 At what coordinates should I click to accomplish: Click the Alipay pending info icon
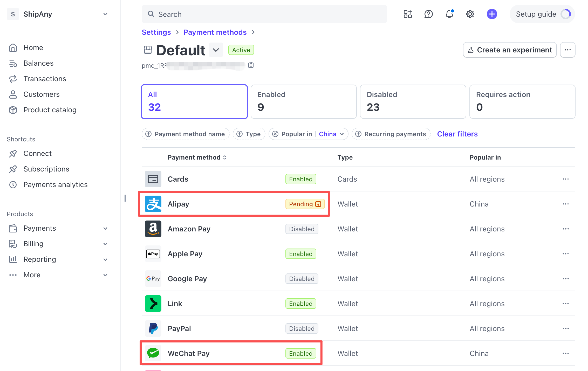pyautogui.click(x=318, y=204)
